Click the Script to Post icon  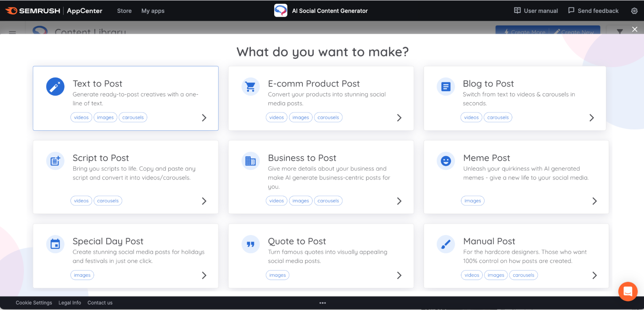(x=55, y=161)
